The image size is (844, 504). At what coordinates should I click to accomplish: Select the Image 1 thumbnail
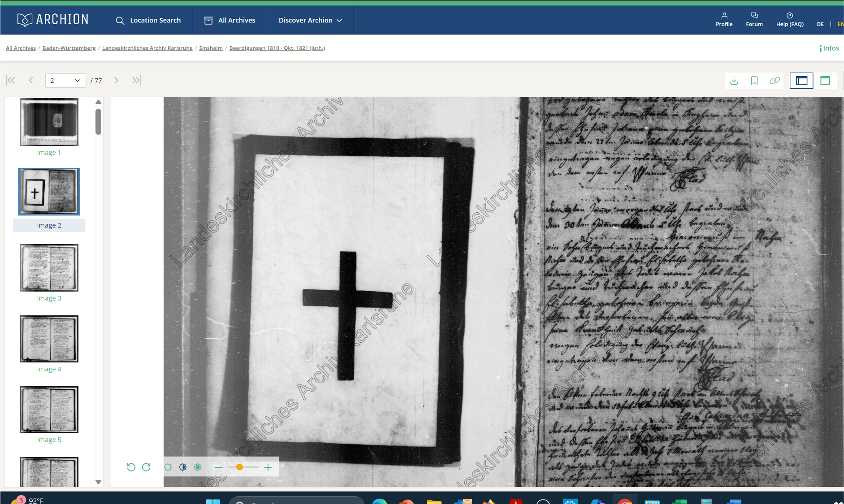49,122
